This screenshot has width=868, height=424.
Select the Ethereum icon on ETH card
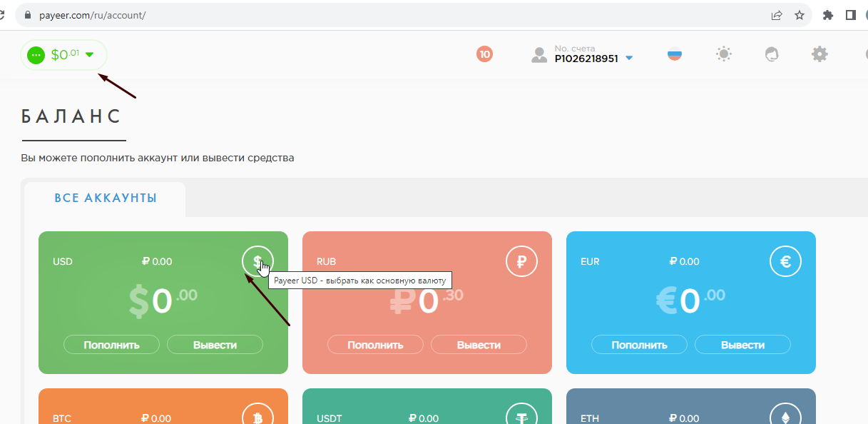[785, 415]
